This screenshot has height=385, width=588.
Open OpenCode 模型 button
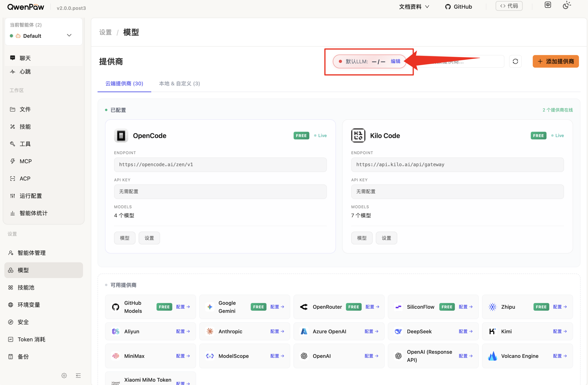pyautogui.click(x=124, y=238)
